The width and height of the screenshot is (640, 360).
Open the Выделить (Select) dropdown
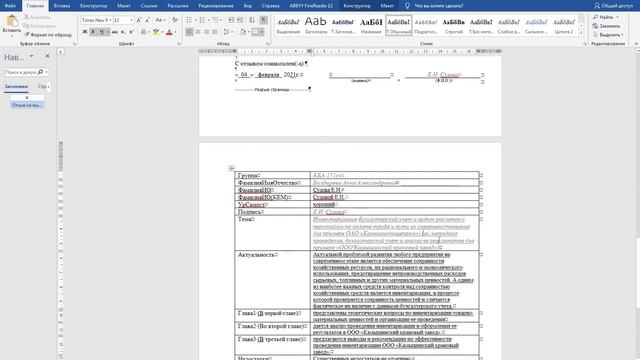tap(608, 35)
